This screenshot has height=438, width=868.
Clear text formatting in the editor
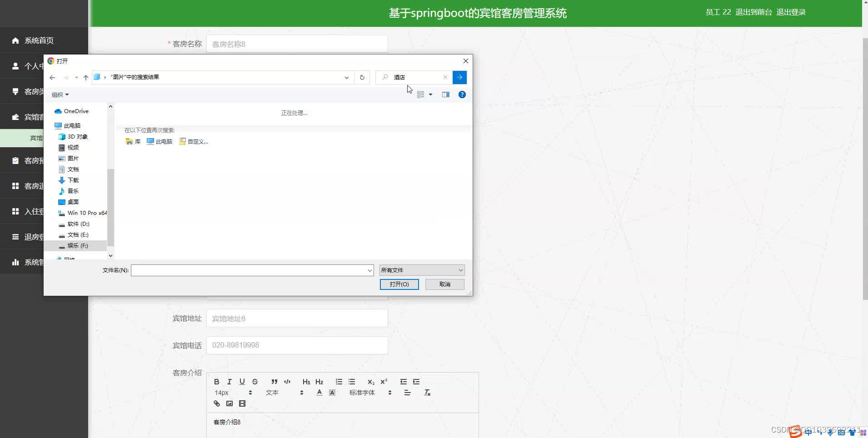coord(427,393)
